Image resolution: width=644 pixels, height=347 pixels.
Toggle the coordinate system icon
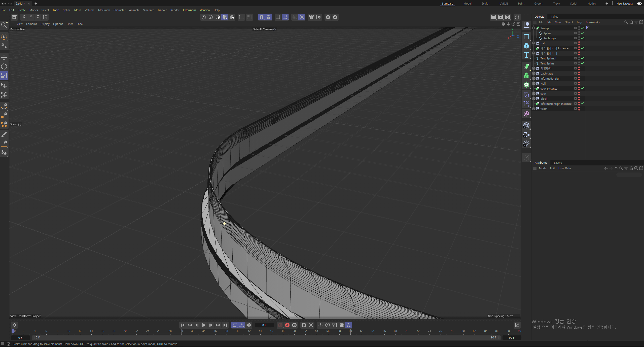pyautogui.click(x=45, y=17)
